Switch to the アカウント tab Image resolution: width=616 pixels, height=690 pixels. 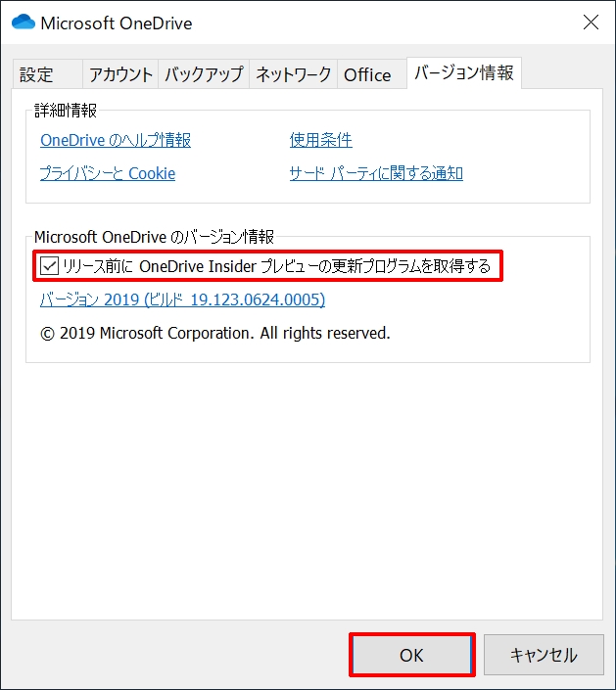(120, 74)
